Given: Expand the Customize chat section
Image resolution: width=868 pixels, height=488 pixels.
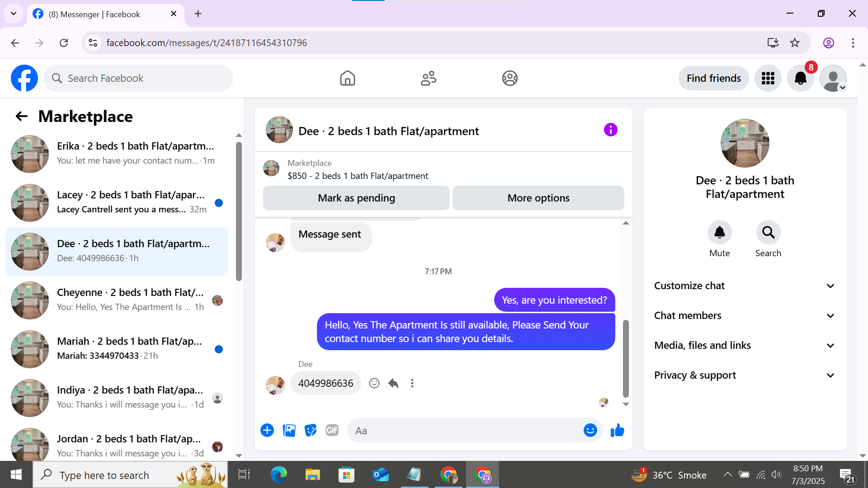Looking at the screenshot, I should 744,286.
